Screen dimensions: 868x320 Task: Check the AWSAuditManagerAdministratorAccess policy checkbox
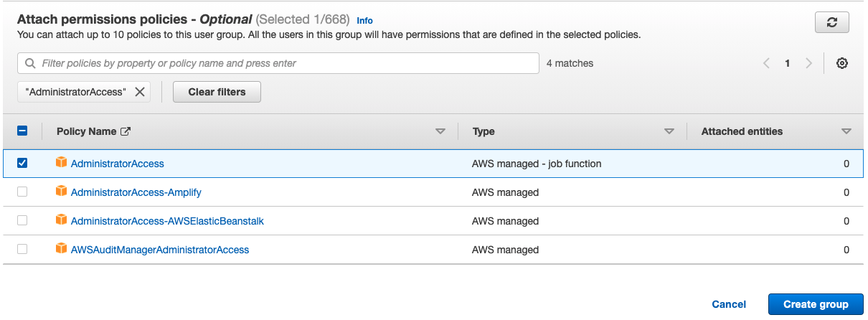(22, 249)
